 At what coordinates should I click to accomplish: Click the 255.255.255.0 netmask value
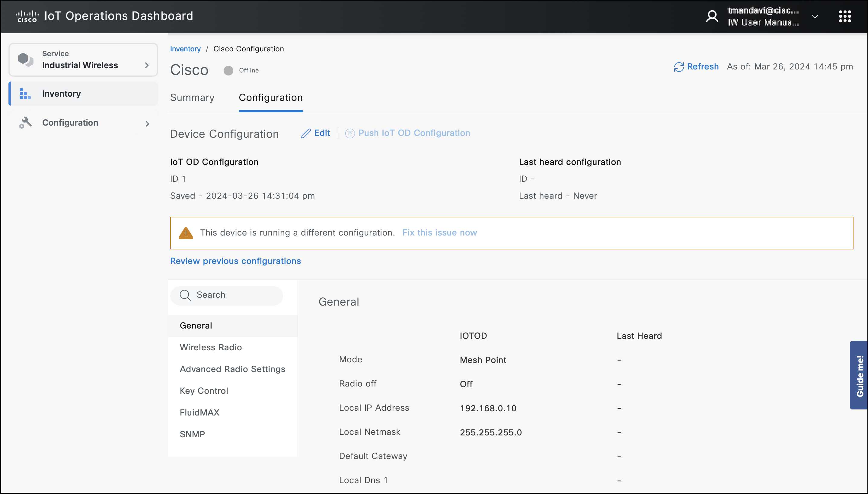[x=491, y=432]
